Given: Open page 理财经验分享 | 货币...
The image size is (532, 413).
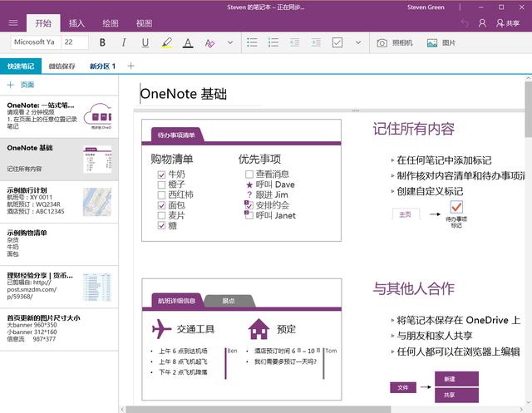Looking at the screenshot, I should (x=59, y=287).
